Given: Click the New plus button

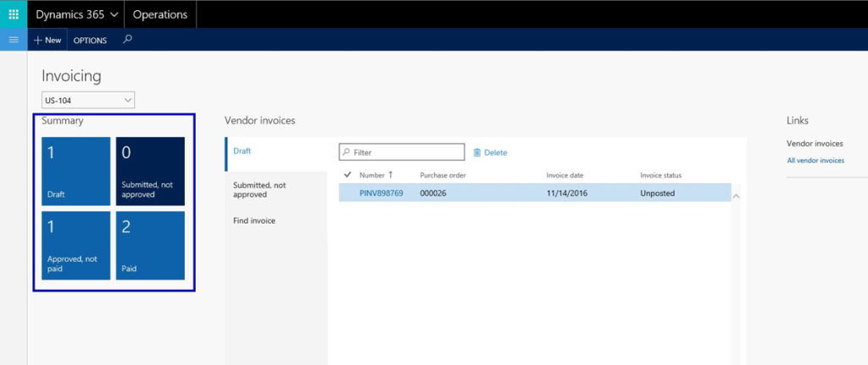Looking at the screenshot, I should [x=47, y=40].
